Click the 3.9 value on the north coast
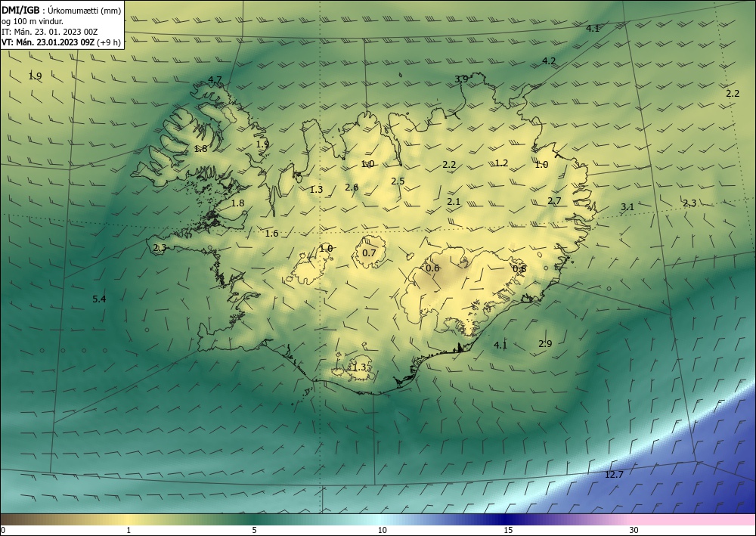 (x=461, y=79)
